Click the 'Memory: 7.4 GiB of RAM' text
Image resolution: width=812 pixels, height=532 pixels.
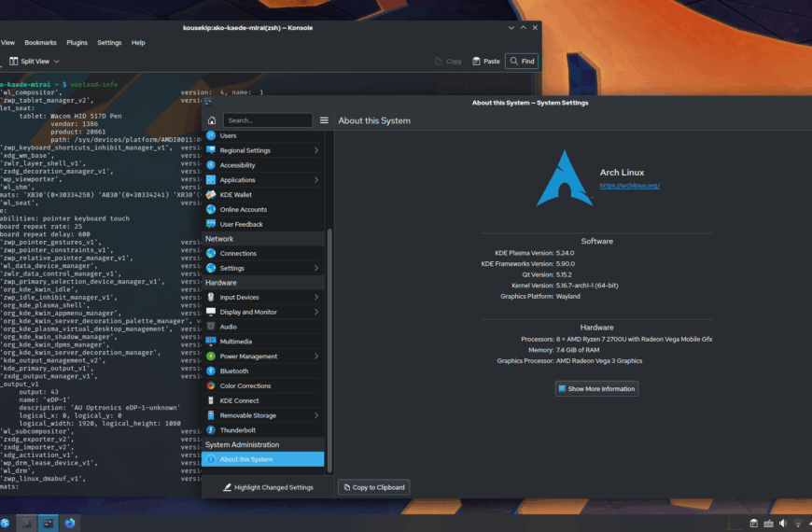click(x=564, y=350)
